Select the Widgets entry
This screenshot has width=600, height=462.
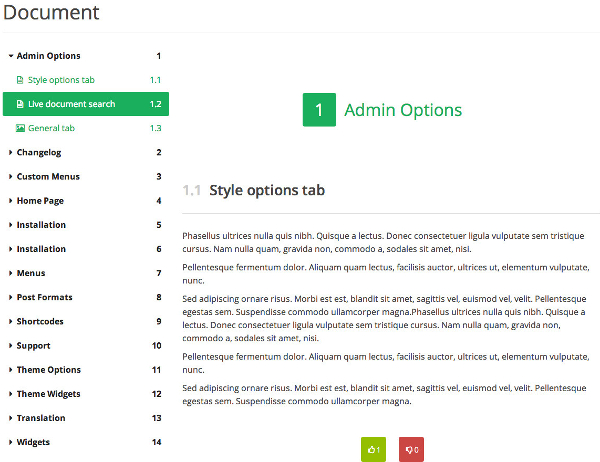(33, 442)
